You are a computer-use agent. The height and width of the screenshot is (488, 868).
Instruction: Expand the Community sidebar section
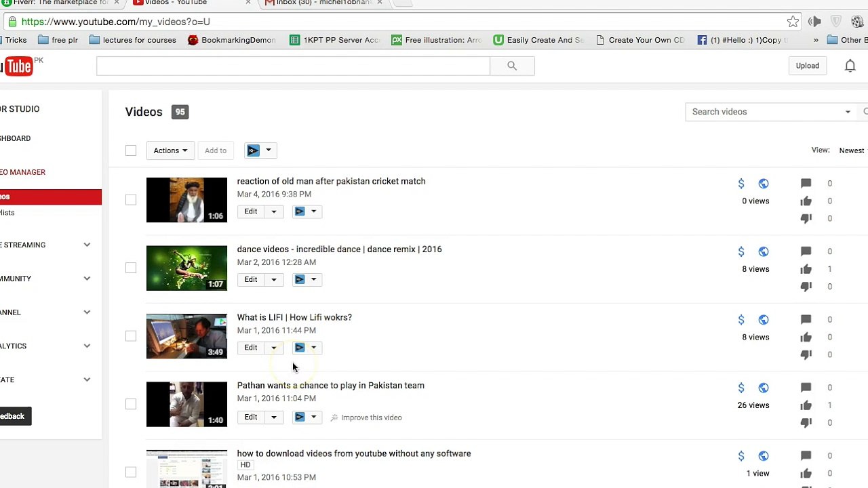click(x=87, y=279)
